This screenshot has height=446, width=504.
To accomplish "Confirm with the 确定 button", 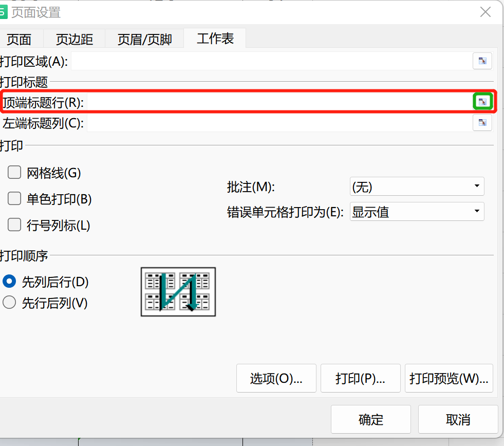I will 371,419.
